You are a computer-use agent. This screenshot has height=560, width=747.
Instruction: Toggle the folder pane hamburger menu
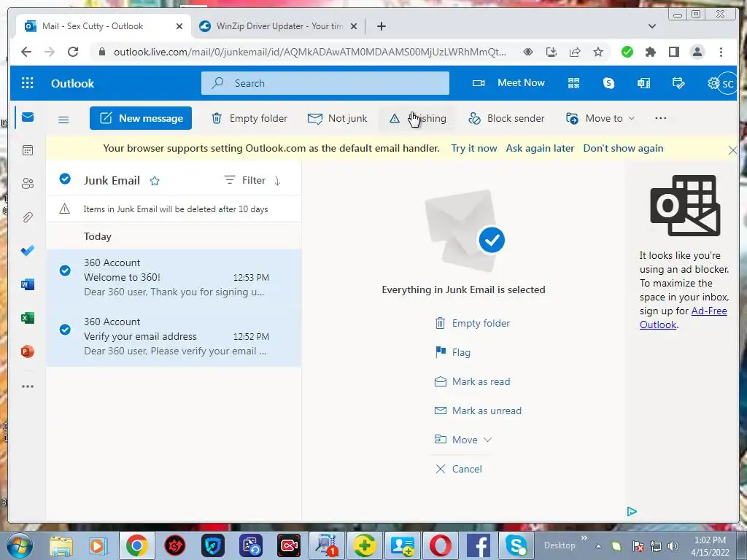tap(63, 120)
